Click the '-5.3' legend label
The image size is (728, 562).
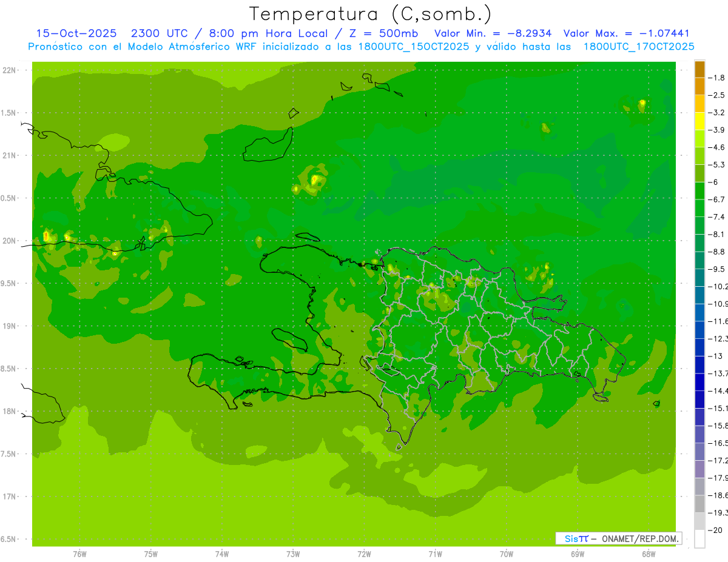pyautogui.click(x=716, y=164)
